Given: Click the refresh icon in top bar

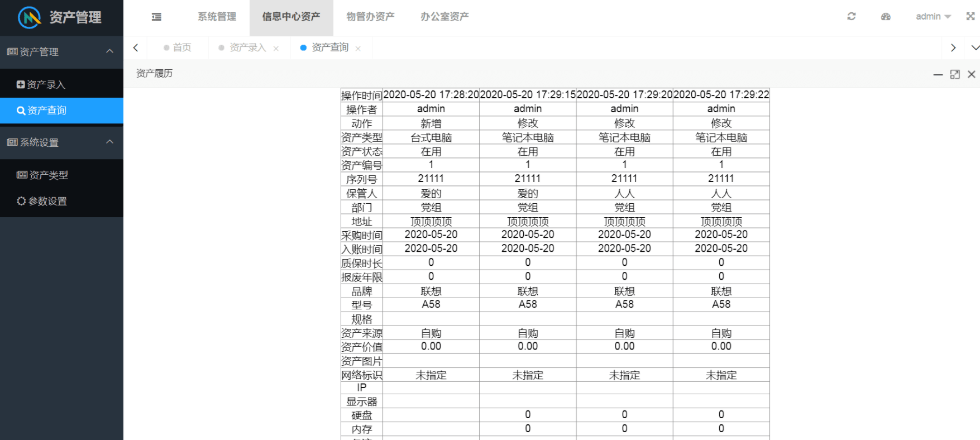Looking at the screenshot, I should coord(851,17).
